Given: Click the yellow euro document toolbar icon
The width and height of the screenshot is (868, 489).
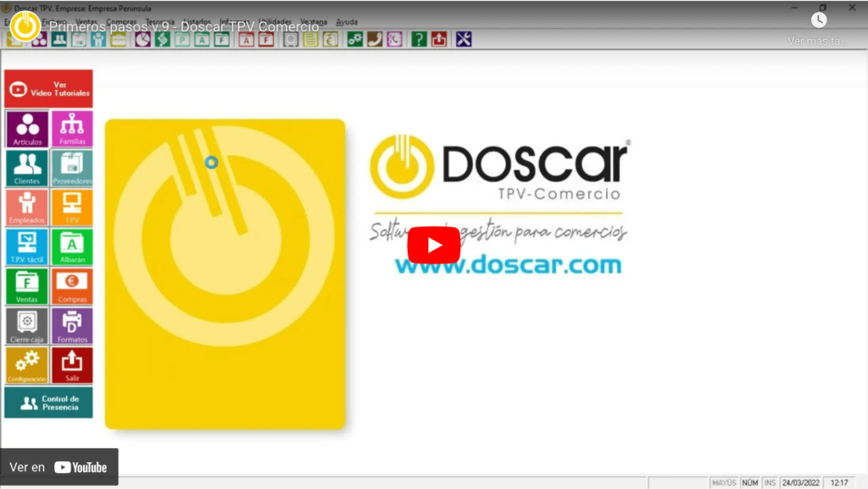Looking at the screenshot, I should [331, 40].
